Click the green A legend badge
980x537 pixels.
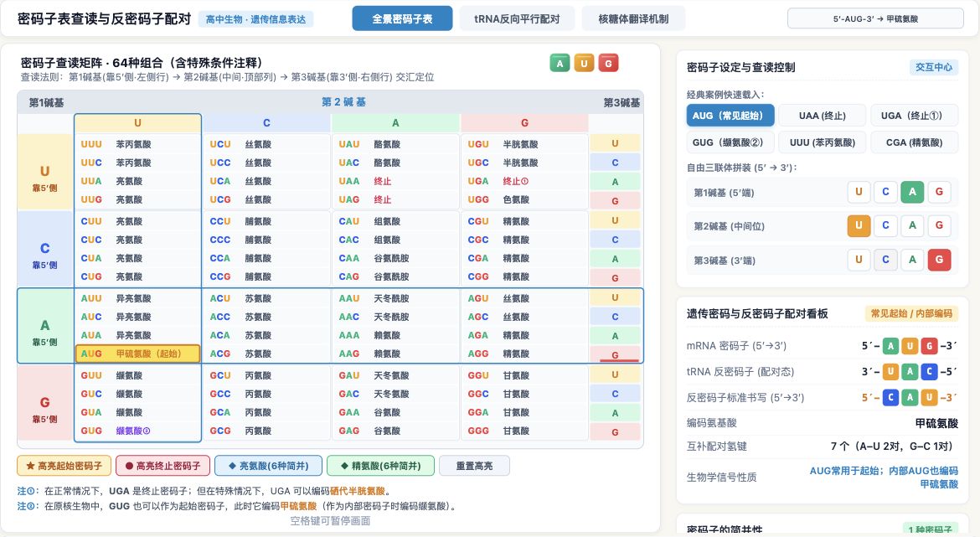coord(560,63)
